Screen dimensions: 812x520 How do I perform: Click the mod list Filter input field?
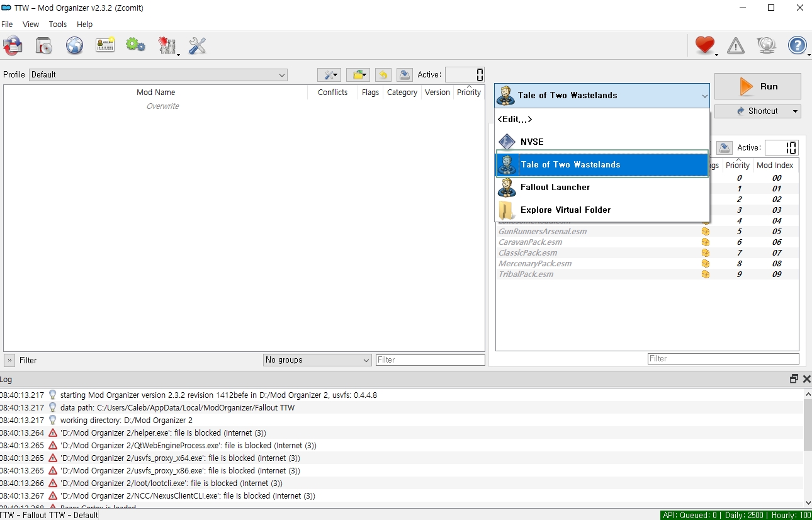pyautogui.click(x=431, y=360)
